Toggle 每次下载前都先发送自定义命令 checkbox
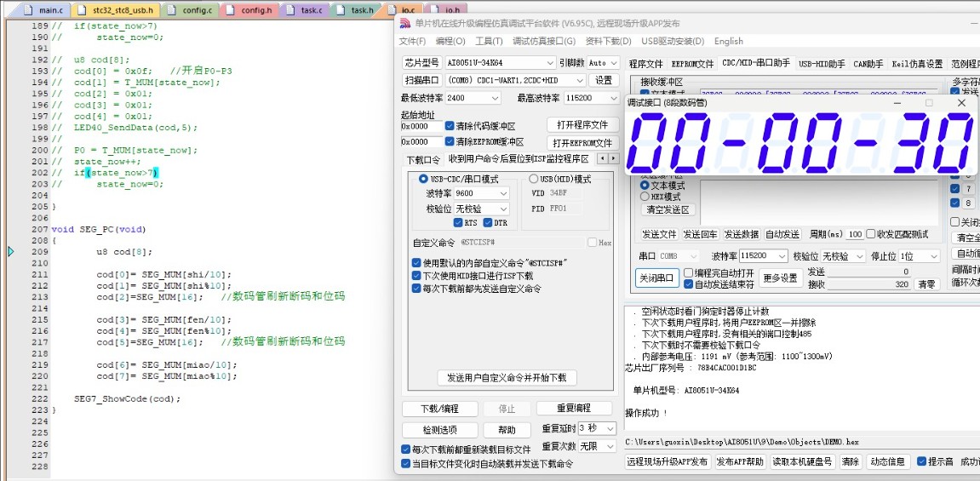The width and height of the screenshot is (980, 481). pos(417,289)
